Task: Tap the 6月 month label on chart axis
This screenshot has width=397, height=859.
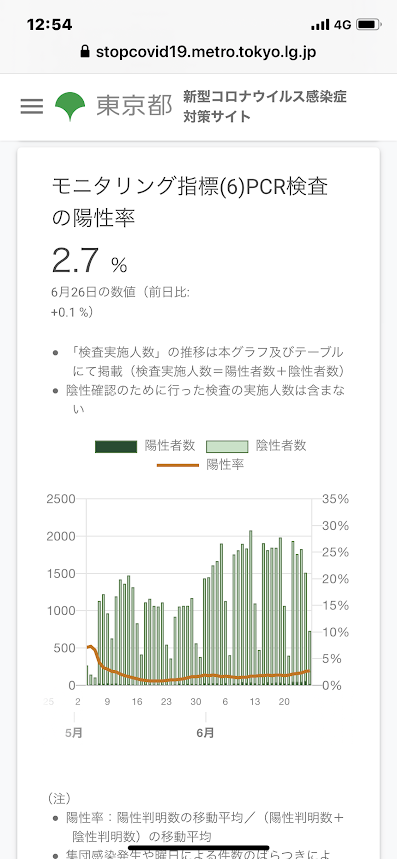Action: coord(205,733)
